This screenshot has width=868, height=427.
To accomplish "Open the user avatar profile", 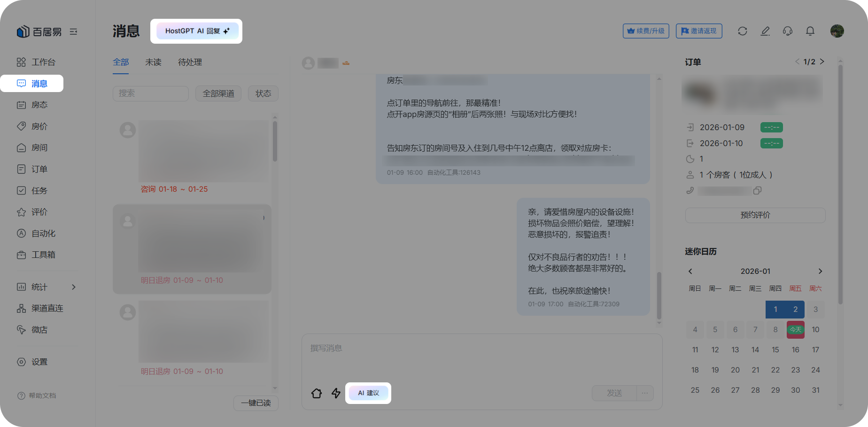I will click(837, 31).
